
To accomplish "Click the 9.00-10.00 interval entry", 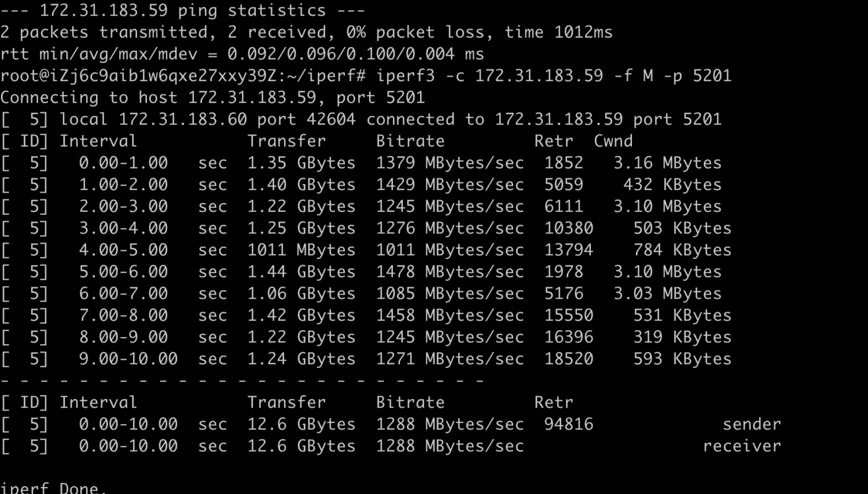I will click(x=128, y=359).
